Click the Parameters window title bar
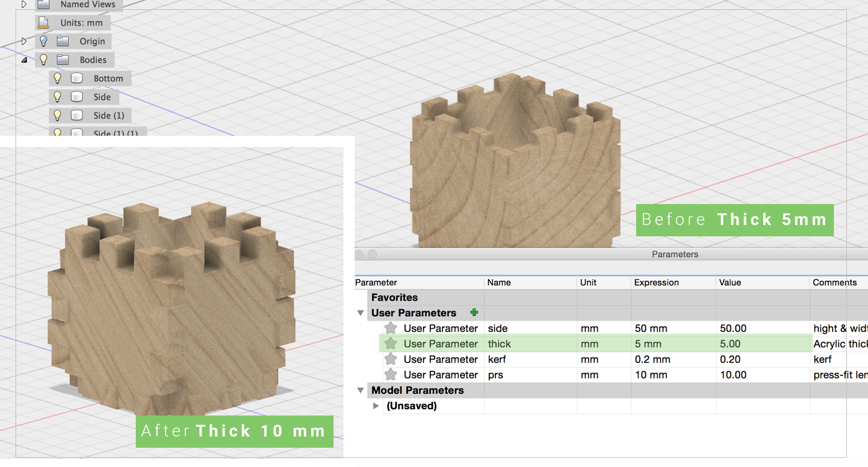Viewport: 868px width, 467px height. 611,254
